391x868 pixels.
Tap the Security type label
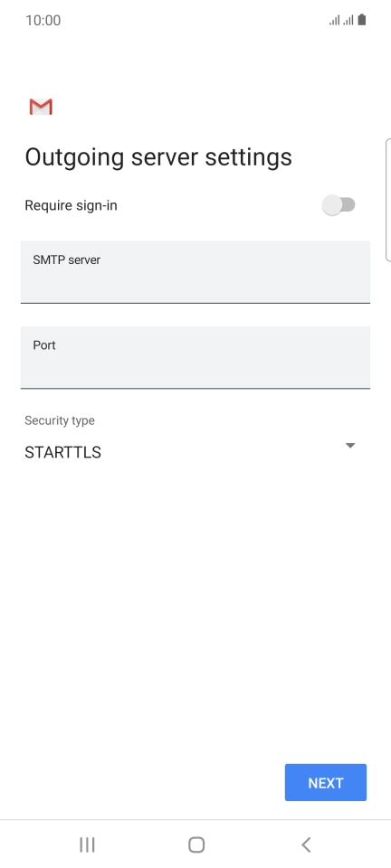click(x=59, y=420)
